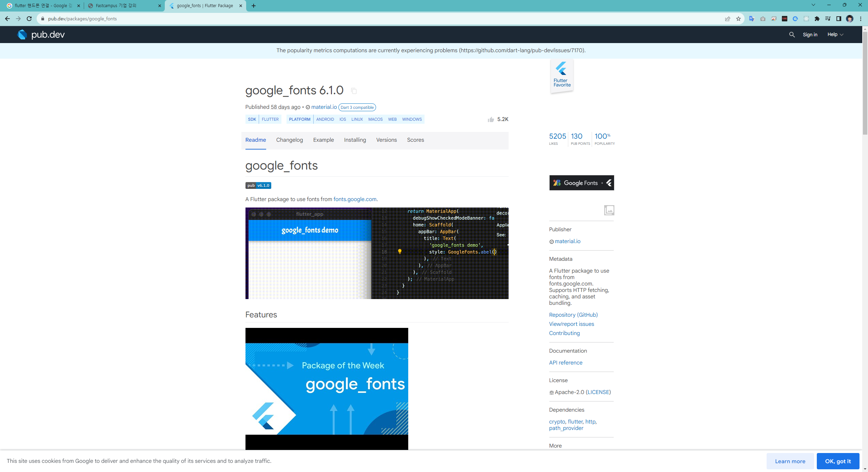
Task: Open the screenshots gallery icon in sidebar
Action: point(609,210)
